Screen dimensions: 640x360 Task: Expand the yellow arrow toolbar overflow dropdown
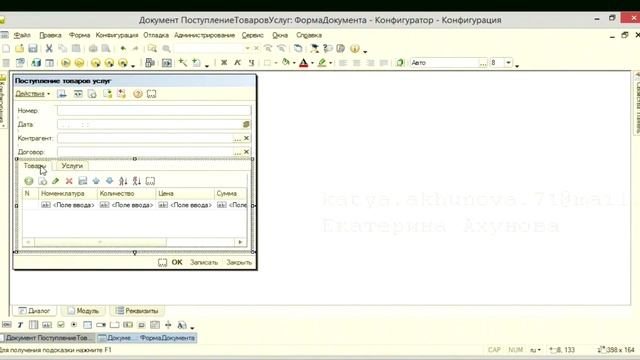133,65
